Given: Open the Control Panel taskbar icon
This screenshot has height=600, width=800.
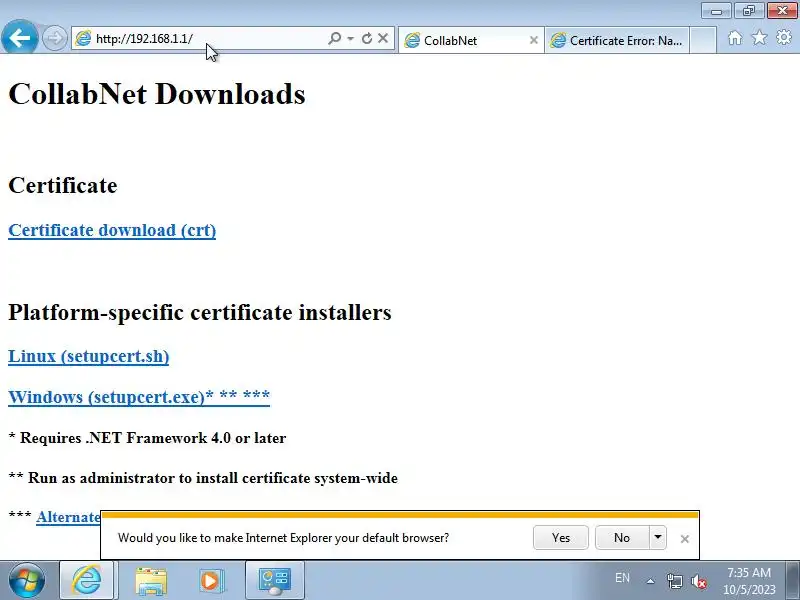Looking at the screenshot, I should [x=274, y=580].
